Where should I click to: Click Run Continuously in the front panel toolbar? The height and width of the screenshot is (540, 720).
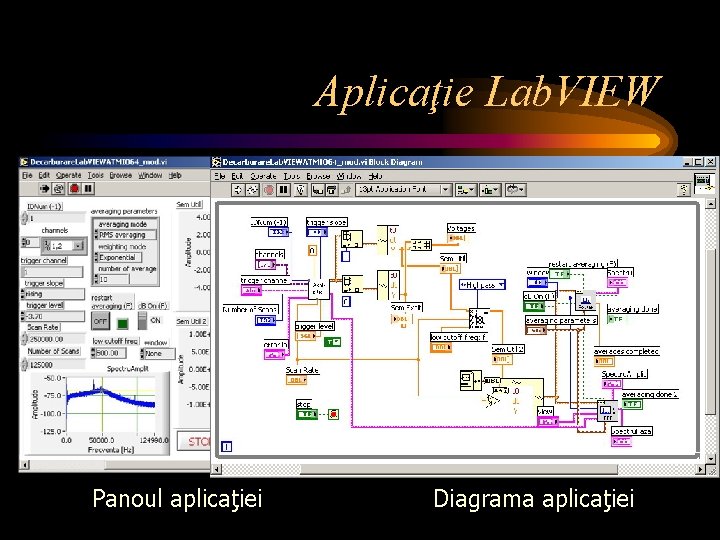tap(58, 188)
